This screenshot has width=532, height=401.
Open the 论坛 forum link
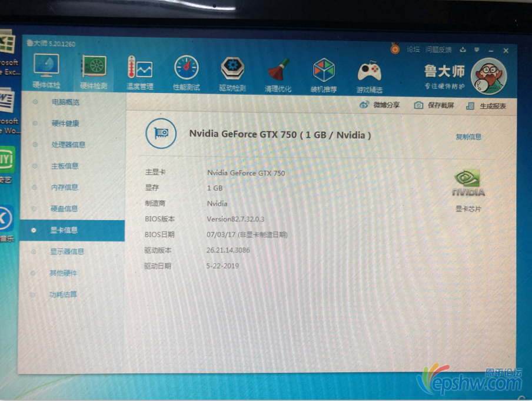coord(413,49)
